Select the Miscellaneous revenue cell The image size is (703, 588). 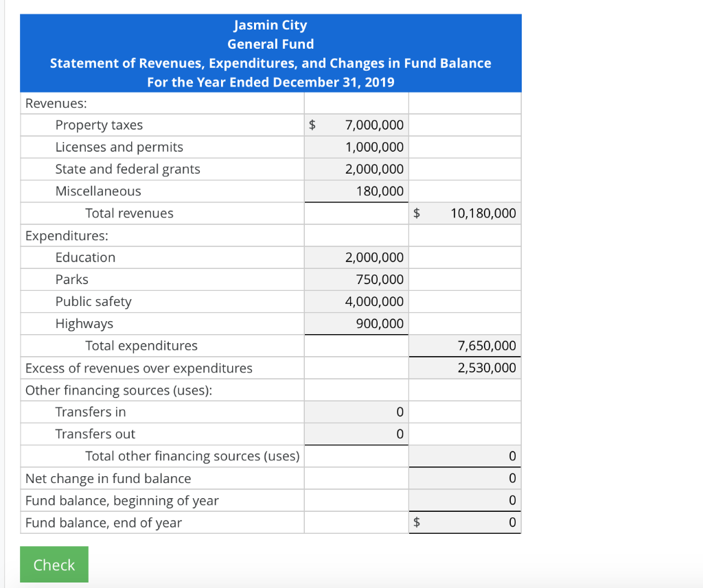tap(356, 191)
